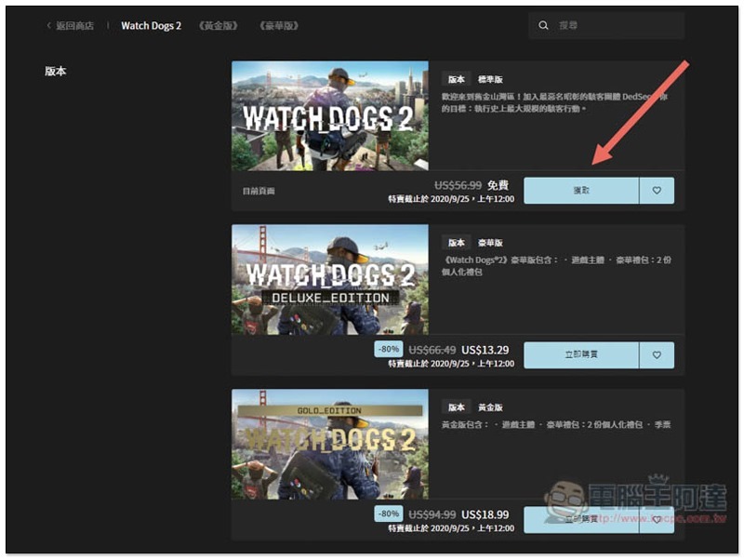Click the -80% badge beside US$66.49
This screenshot has height=560, width=744.
click(x=389, y=349)
